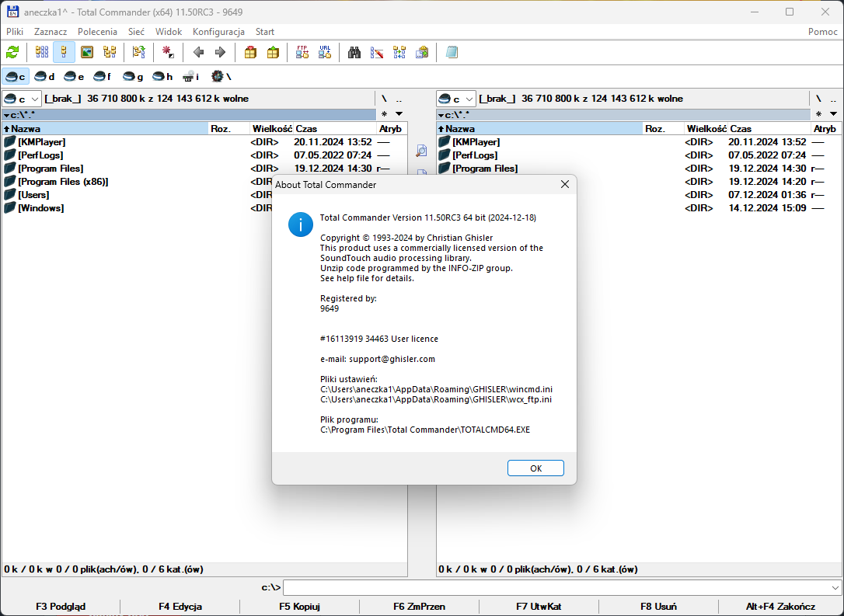Click copy names to clipboard icon

422,52
